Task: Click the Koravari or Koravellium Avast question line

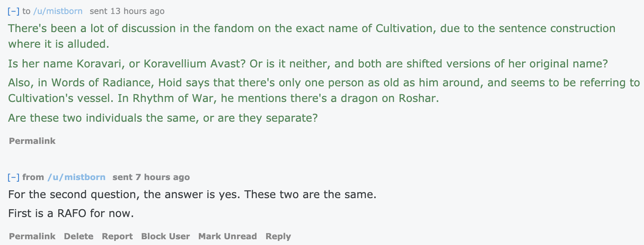Action: (x=308, y=64)
